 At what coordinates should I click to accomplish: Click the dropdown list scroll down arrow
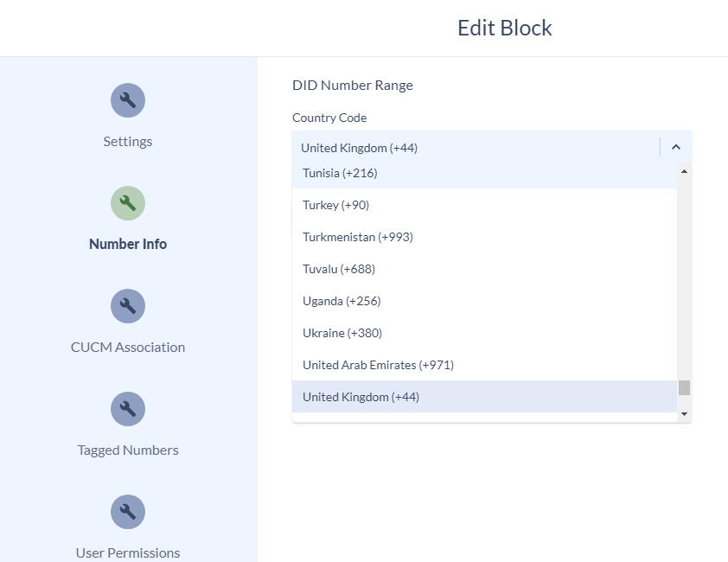[684, 414]
